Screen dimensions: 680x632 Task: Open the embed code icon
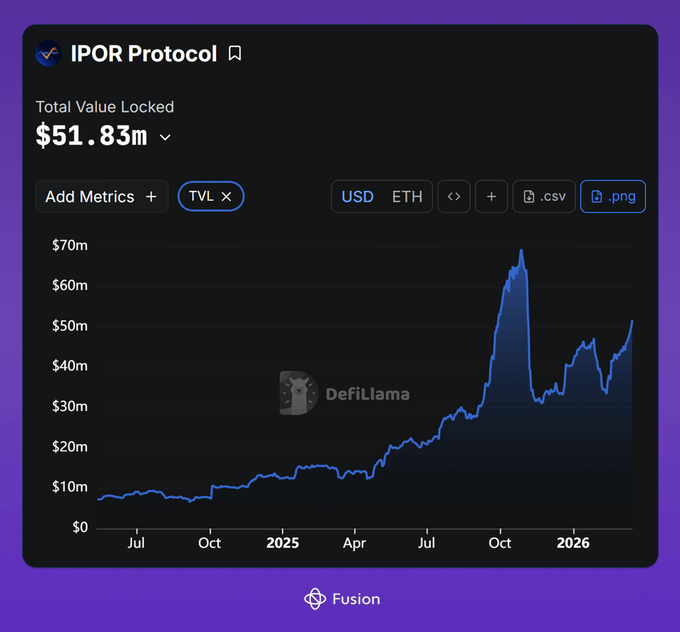coord(454,197)
